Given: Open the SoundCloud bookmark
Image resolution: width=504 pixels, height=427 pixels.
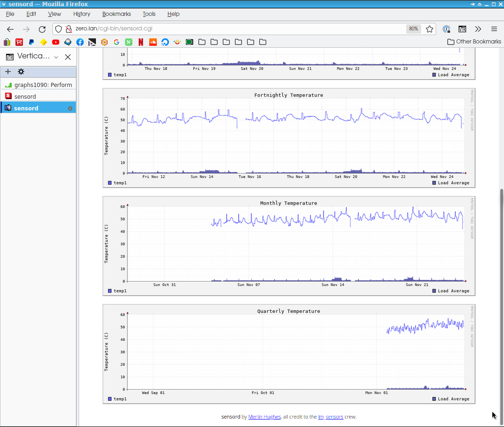Looking at the screenshot, I should (153, 42).
